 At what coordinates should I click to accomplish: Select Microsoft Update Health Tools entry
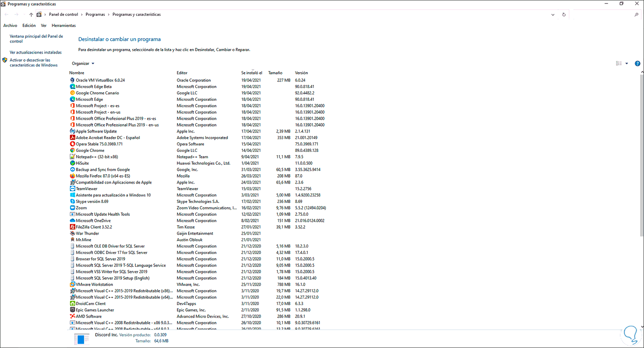point(103,215)
